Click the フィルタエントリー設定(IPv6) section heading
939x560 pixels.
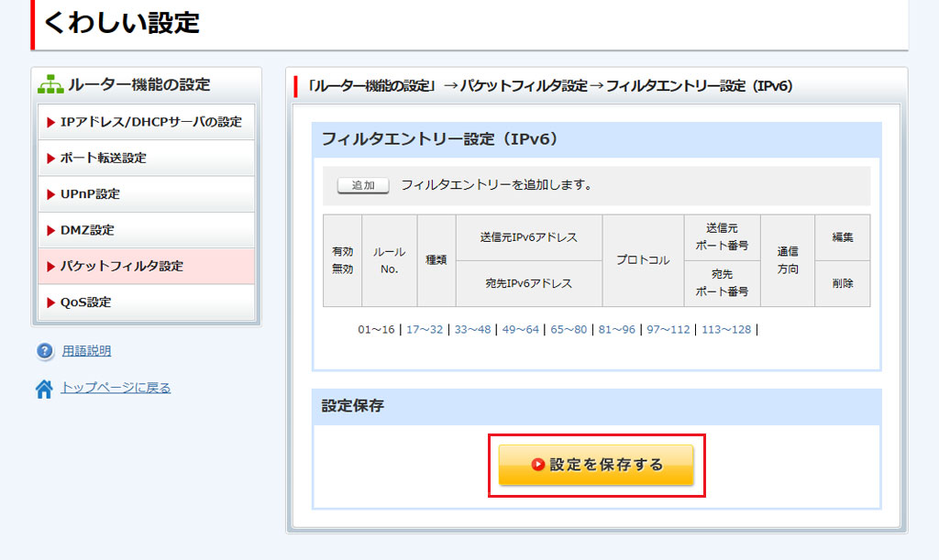440,139
